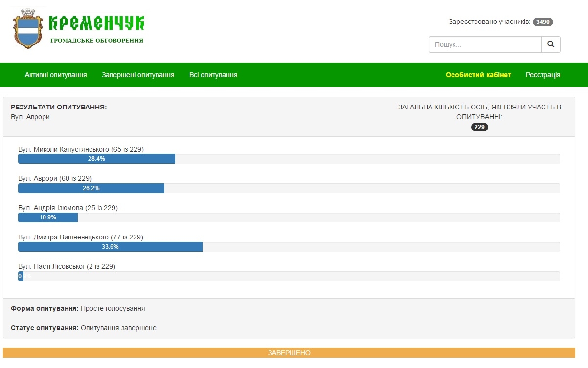Click the magnifying glass search icon
The image size is (588, 368).
point(550,44)
